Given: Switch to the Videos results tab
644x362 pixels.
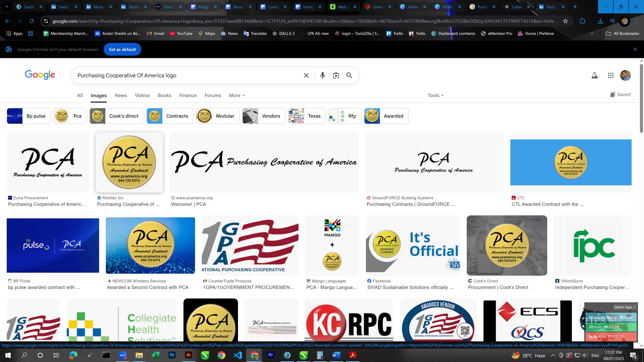Looking at the screenshot, I should [x=142, y=95].
